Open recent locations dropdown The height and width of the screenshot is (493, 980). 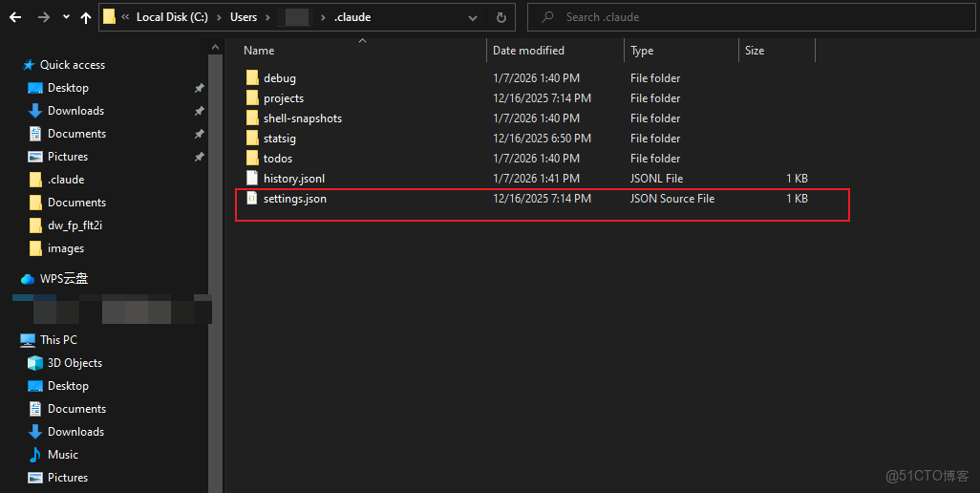(x=65, y=17)
